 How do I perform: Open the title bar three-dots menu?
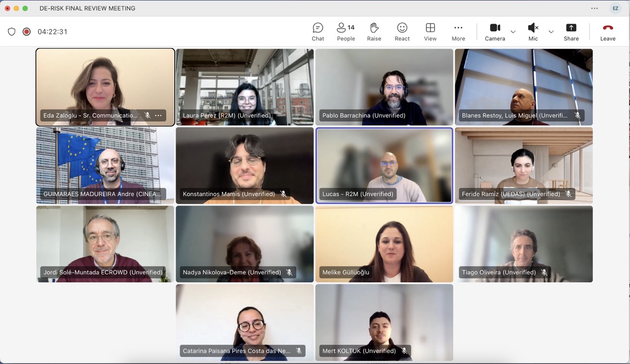(x=595, y=8)
